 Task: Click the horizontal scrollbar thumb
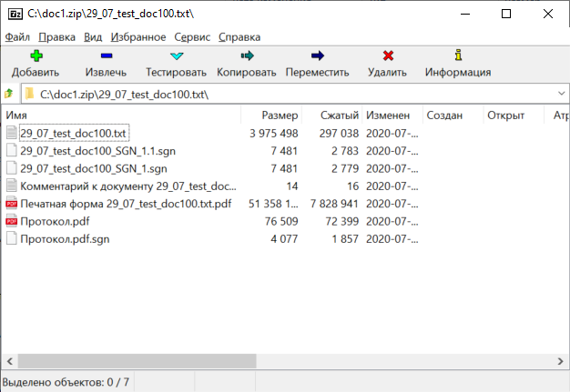[137, 361]
